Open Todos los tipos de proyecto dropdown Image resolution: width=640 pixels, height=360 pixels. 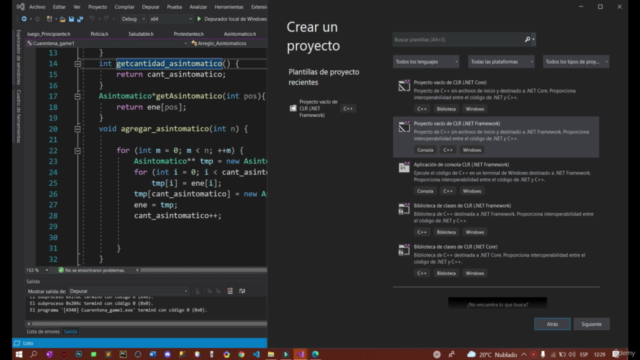click(x=576, y=62)
